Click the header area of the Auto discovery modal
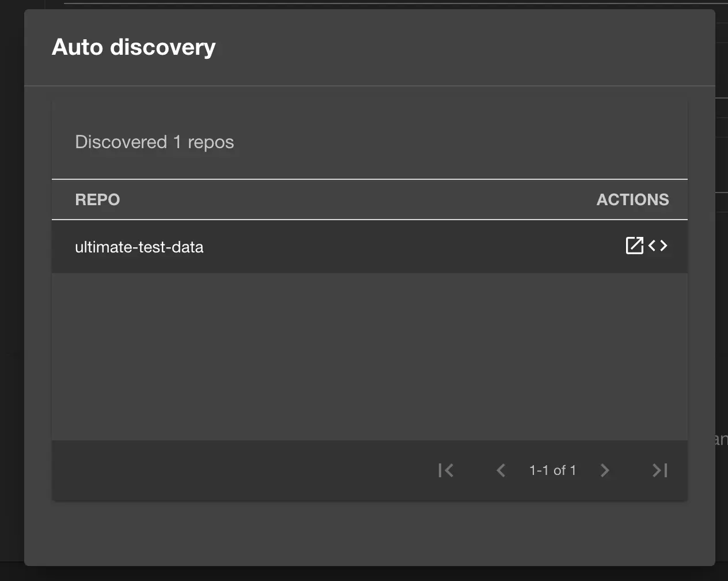The height and width of the screenshot is (581, 728). click(x=369, y=47)
